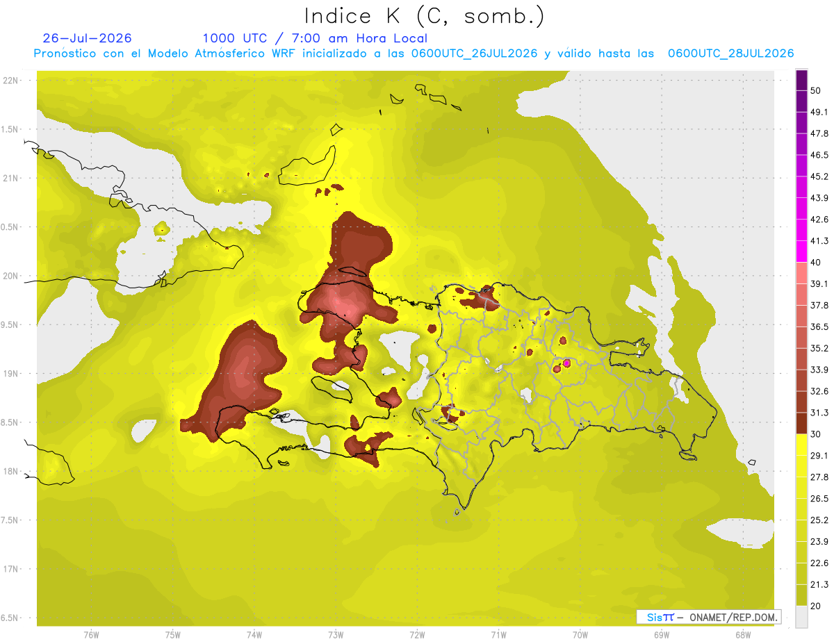Click the '43.9' color scale value
Screen dimensions: 834x644
pos(820,198)
